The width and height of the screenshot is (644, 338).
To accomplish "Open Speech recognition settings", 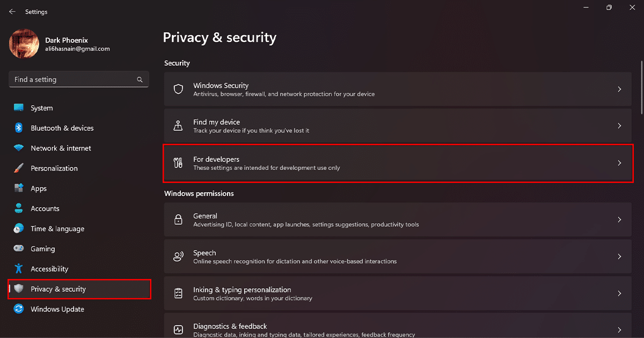I will pos(397,256).
